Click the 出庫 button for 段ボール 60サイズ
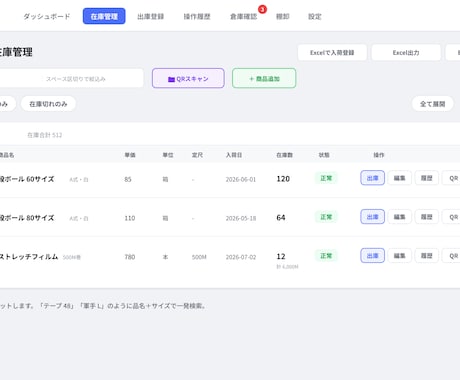Screen dimensions: 460x380 click(x=373, y=178)
